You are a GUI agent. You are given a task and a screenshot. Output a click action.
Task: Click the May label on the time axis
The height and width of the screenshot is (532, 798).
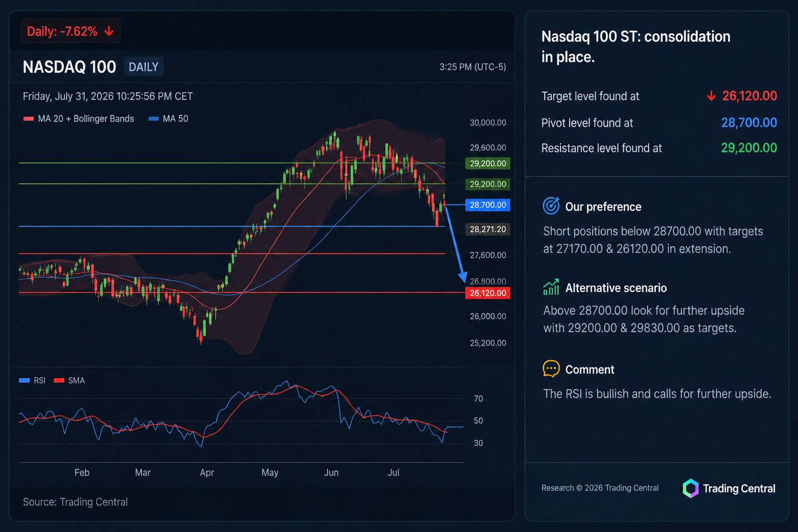(270, 473)
